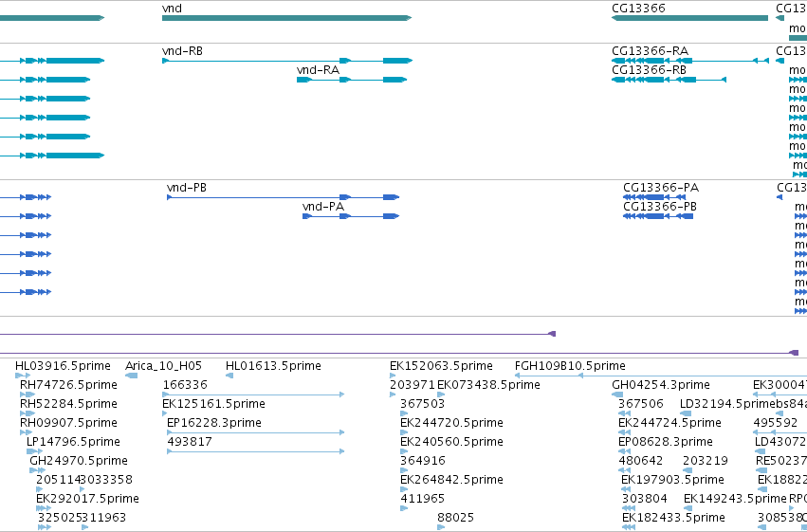The image size is (807, 532).
Task: Click the LP14796.5prime label
Action: tap(73, 442)
